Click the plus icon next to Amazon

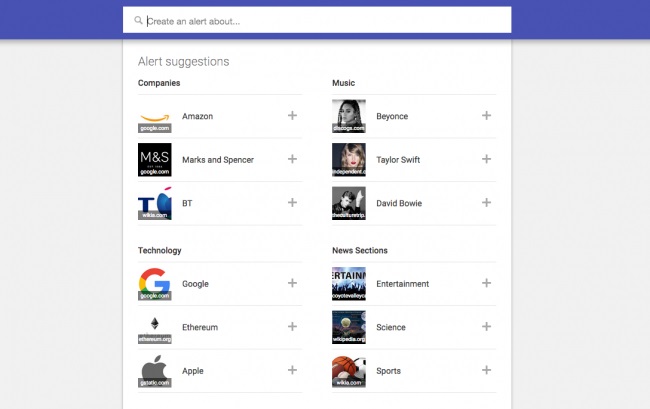pyautogui.click(x=292, y=116)
